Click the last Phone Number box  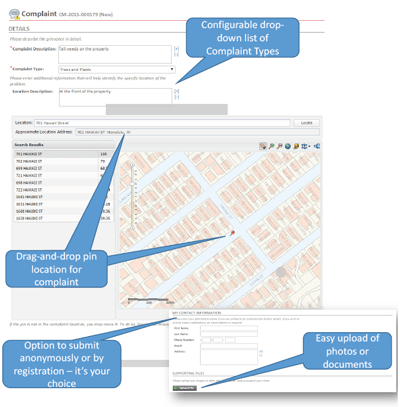tap(230, 340)
